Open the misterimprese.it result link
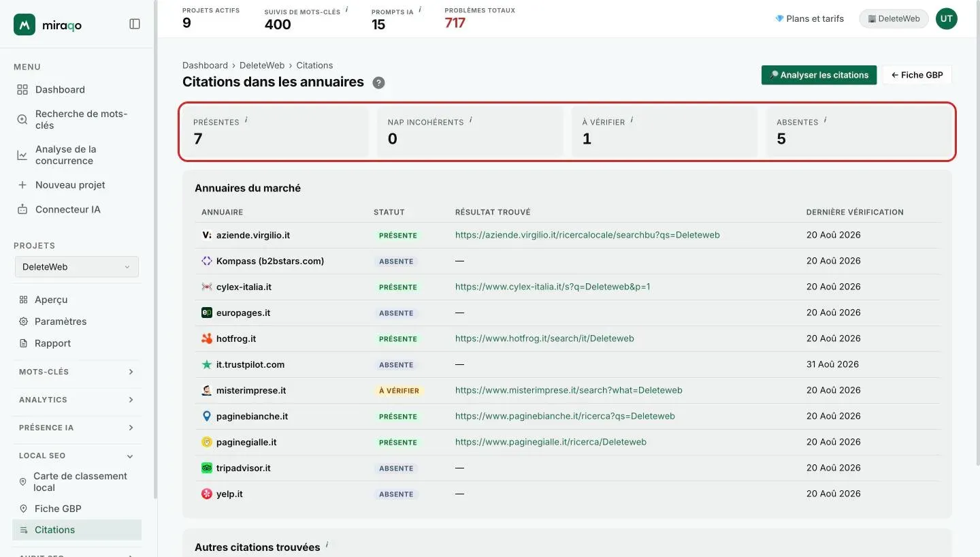980x557 pixels. (569, 390)
